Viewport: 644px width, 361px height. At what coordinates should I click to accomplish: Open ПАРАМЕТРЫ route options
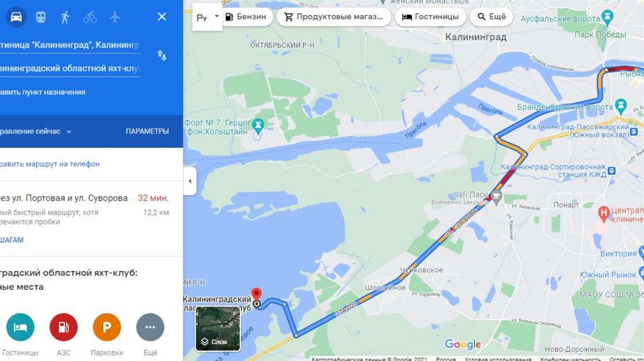147,131
